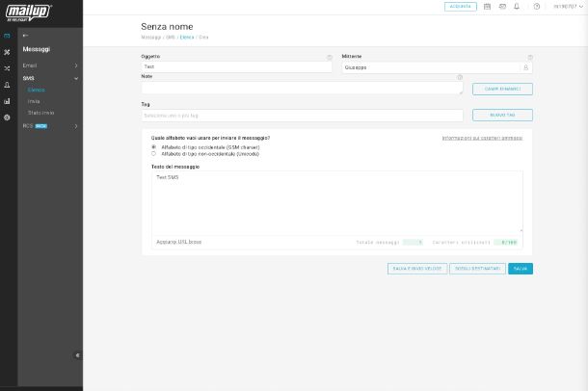This screenshot has height=391, width=588.
Task: Collapse the sidebar with the bottom arrow
Action: (x=77, y=355)
